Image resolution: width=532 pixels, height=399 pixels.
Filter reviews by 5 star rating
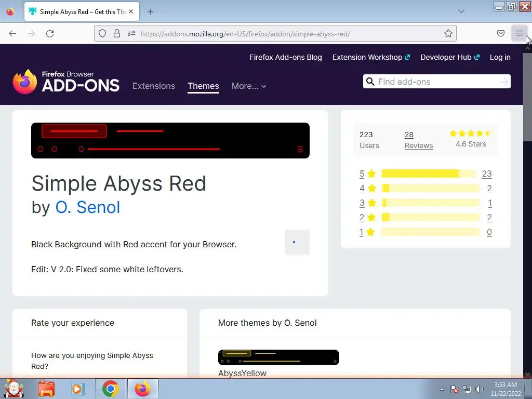367,174
